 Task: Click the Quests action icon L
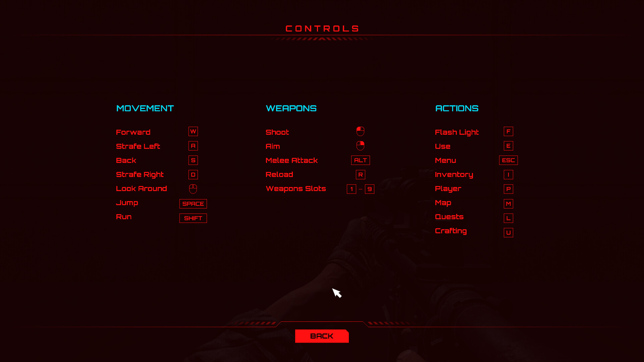coord(508,218)
